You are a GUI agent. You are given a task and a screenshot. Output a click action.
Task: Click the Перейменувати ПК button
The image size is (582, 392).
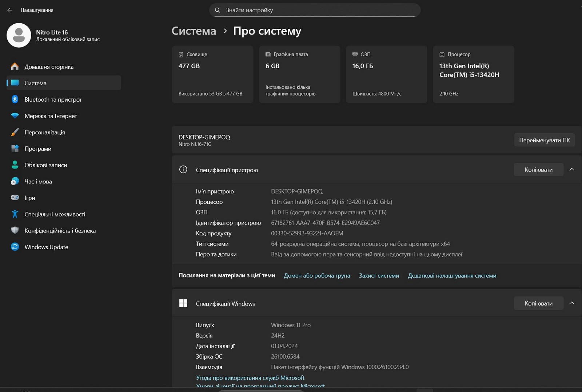pyautogui.click(x=544, y=140)
